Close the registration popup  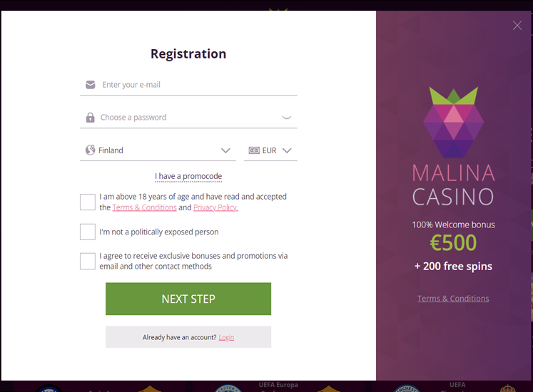[x=517, y=26]
